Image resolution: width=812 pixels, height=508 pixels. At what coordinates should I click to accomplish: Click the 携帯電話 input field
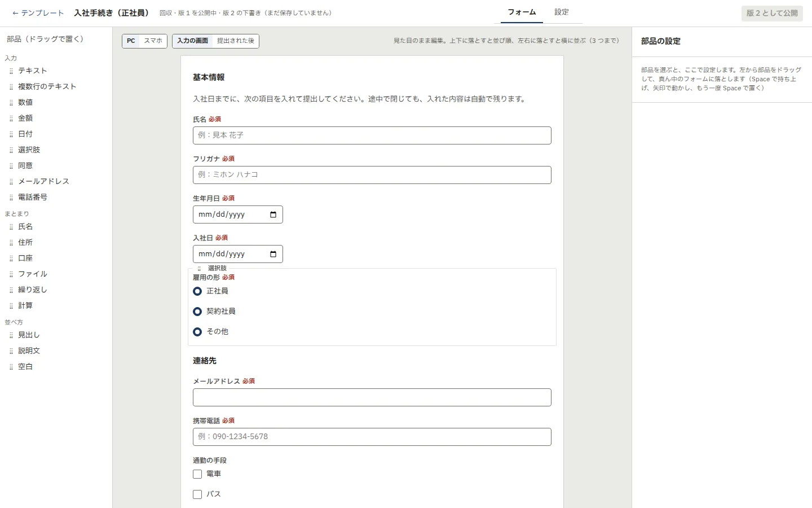point(372,437)
